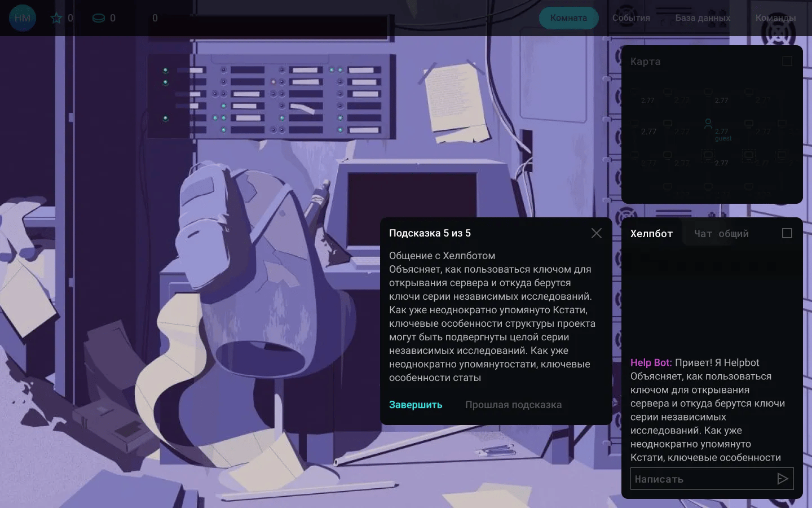
Task: Select the guest player icon on map
Action: 708,124
